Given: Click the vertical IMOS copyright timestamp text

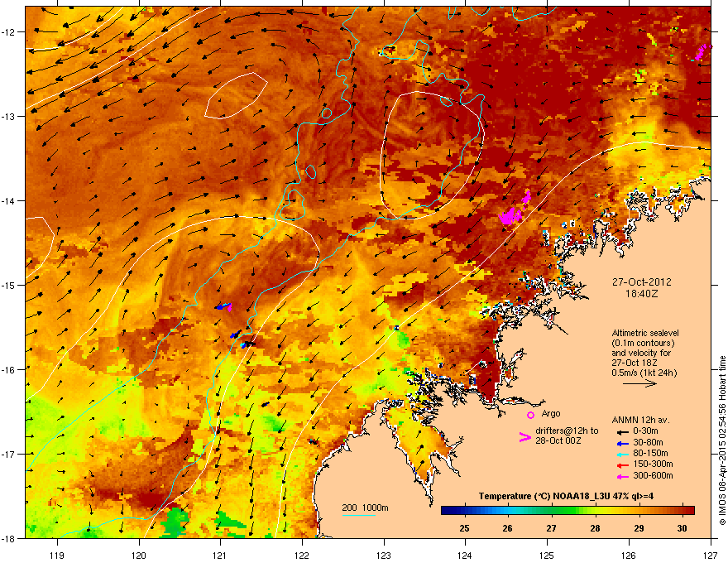Looking at the screenshot, I should click(x=722, y=440).
